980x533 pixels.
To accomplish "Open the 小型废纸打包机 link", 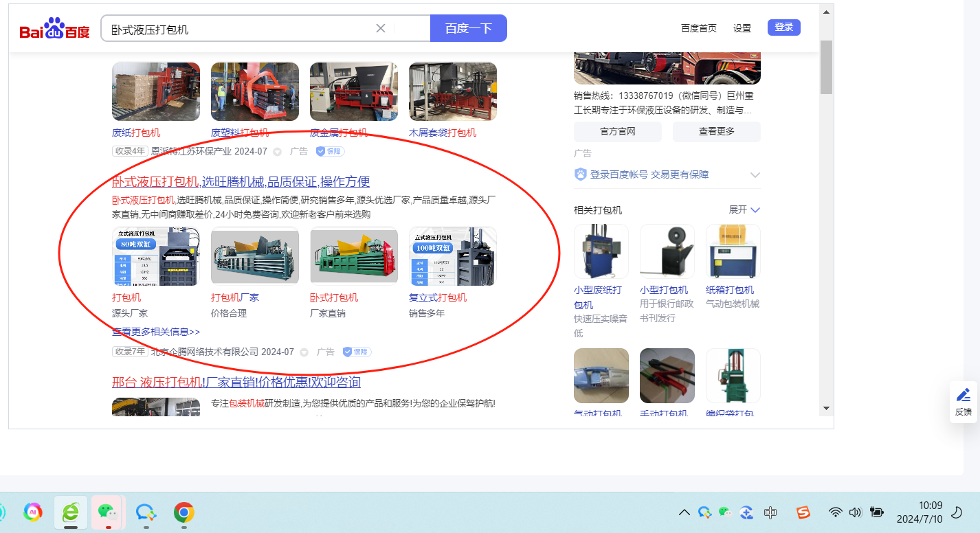I will (x=598, y=297).
